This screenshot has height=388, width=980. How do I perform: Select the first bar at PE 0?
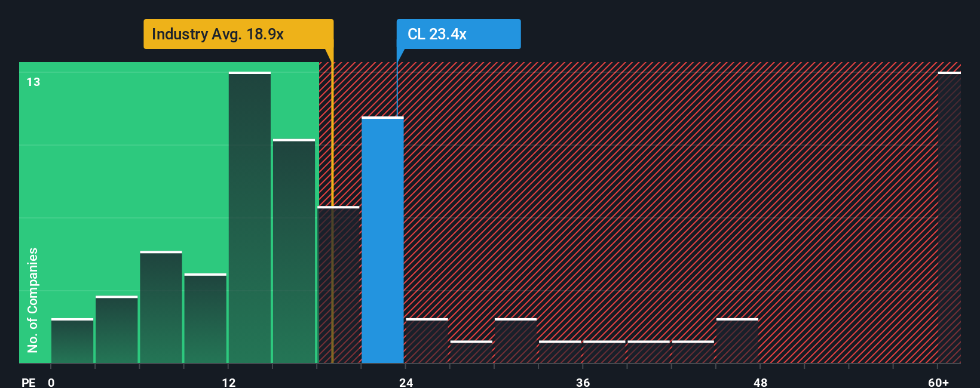(x=72, y=341)
